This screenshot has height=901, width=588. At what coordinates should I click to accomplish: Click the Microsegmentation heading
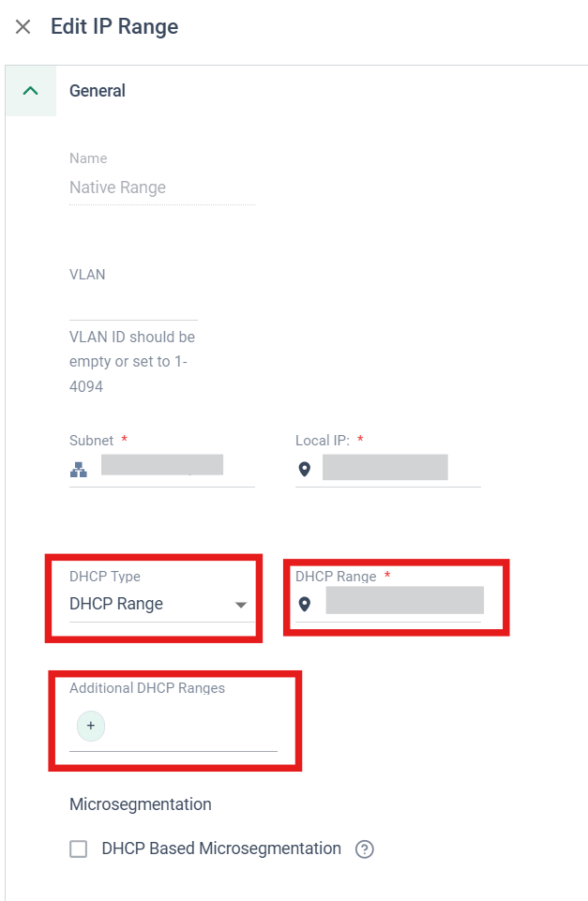coord(141,804)
